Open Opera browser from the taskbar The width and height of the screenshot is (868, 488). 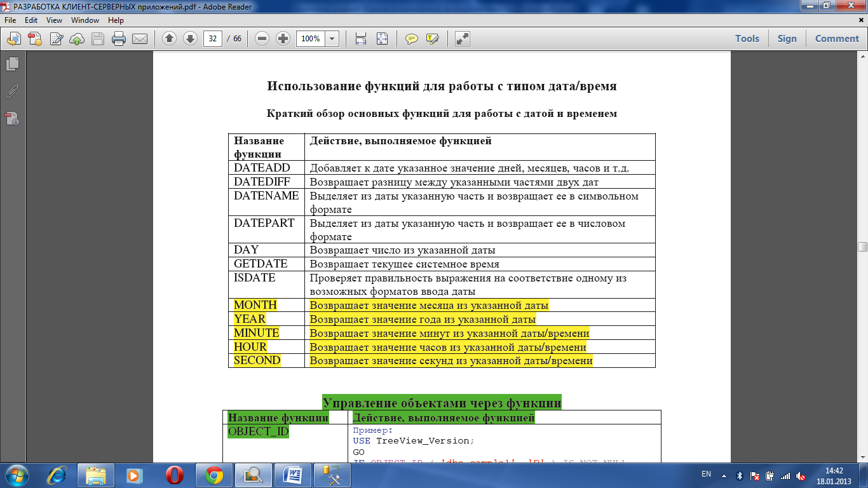174,475
